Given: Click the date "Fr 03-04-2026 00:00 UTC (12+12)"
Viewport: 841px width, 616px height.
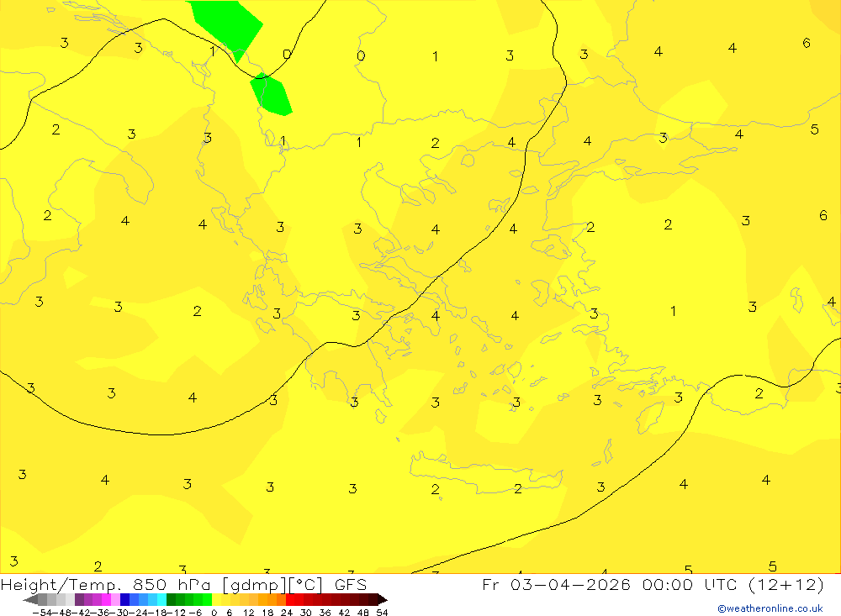Looking at the screenshot, I should [x=653, y=584].
